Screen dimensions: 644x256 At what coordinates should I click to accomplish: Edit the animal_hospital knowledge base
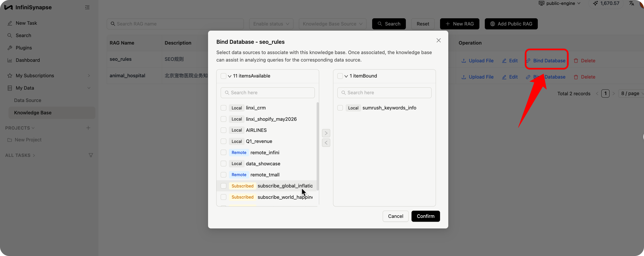click(x=510, y=77)
